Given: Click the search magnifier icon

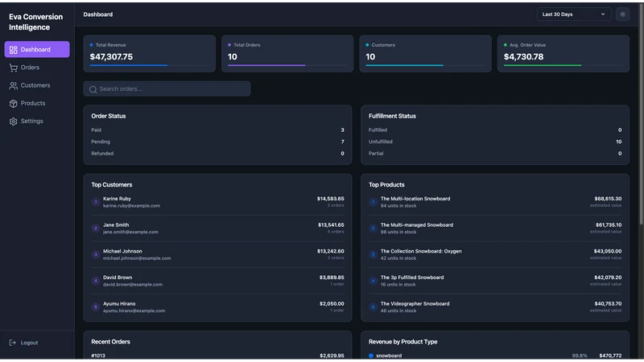Looking at the screenshot, I should coord(93,89).
